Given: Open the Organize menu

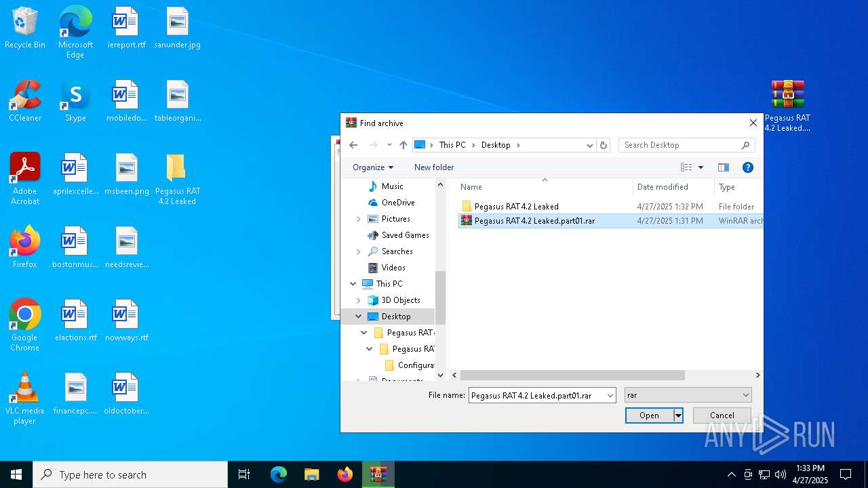Looking at the screenshot, I should [373, 167].
